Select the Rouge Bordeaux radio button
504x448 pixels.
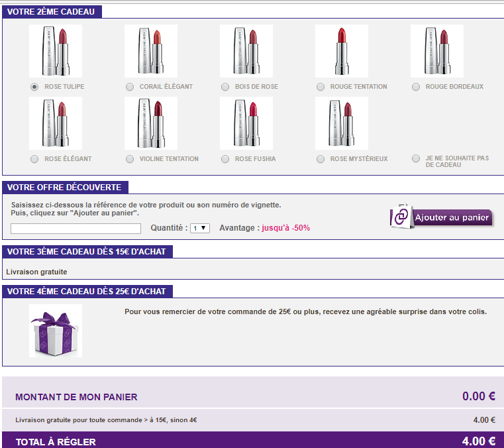pos(416,87)
